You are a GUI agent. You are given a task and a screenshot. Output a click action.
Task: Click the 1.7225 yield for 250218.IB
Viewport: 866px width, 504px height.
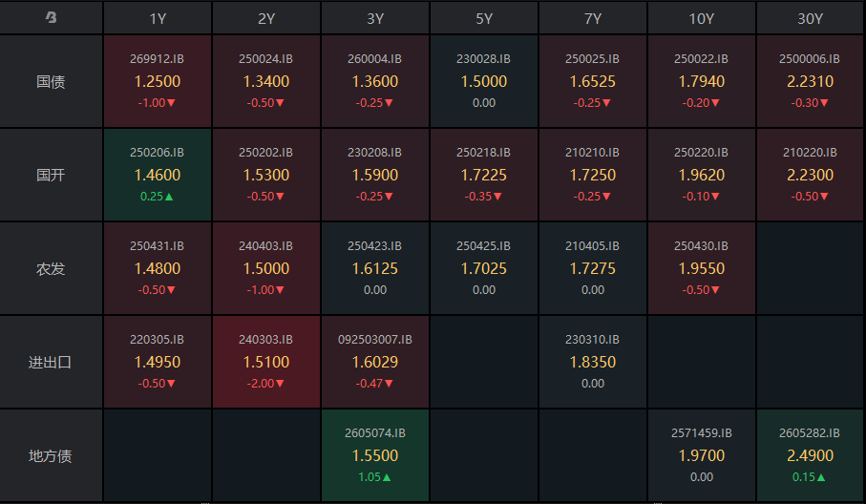(x=484, y=176)
